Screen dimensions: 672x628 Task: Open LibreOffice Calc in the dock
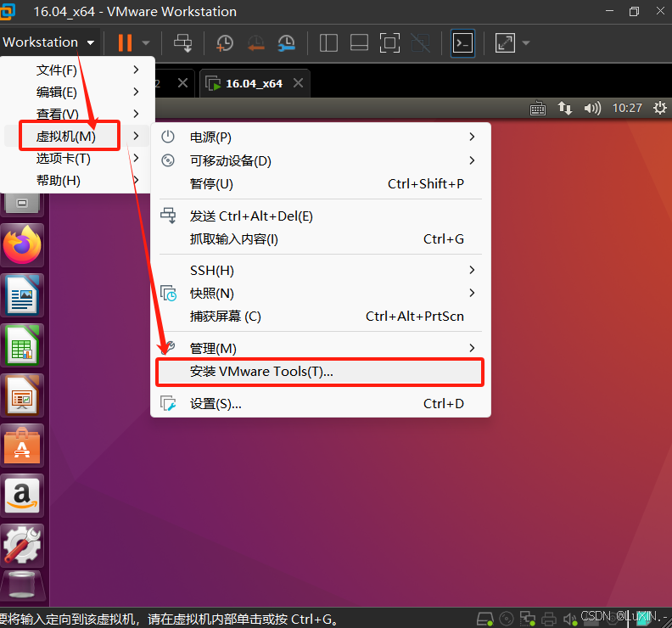click(x=22, y=345)
